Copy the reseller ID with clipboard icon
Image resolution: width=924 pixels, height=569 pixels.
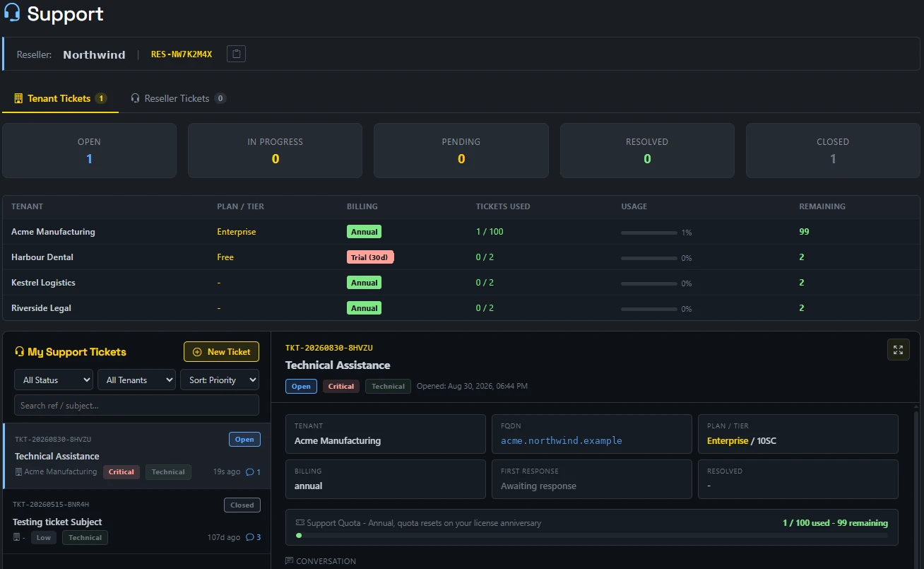click(x=236, y=54)
